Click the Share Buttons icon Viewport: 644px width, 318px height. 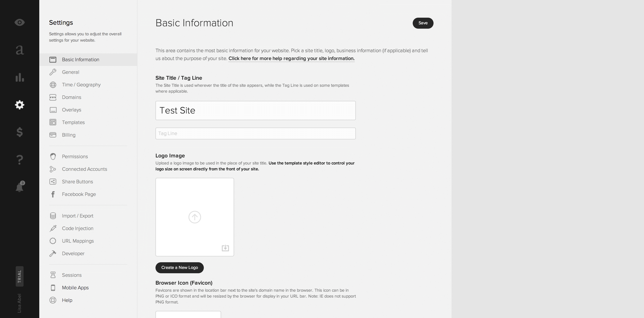53,182
